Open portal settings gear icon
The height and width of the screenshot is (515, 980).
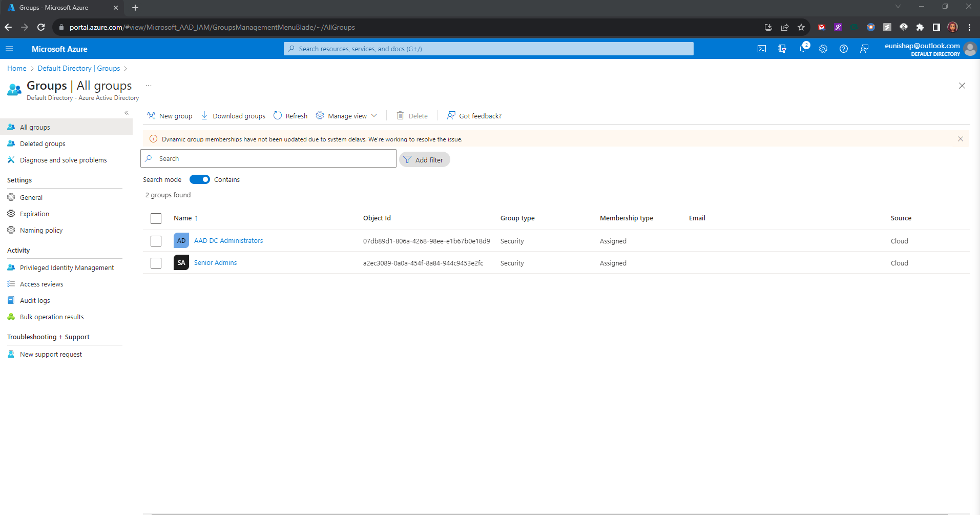click(x=823, y=49)
